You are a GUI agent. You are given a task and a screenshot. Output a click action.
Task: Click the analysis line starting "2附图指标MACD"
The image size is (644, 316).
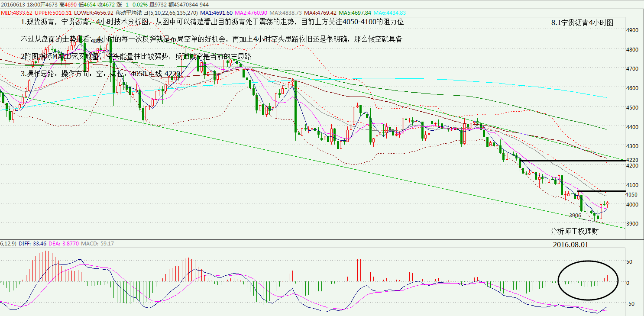pyautogui.click(x=136, y=56)
